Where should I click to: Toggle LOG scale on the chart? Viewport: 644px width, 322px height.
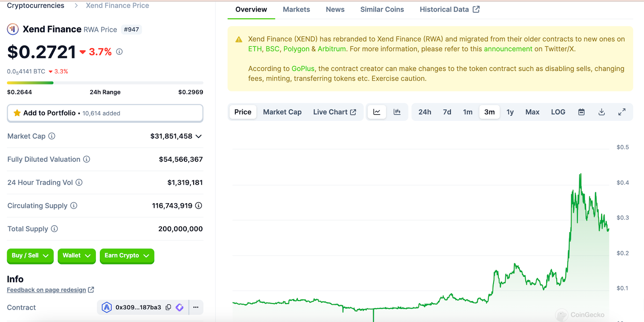click(x=558, y=112)
